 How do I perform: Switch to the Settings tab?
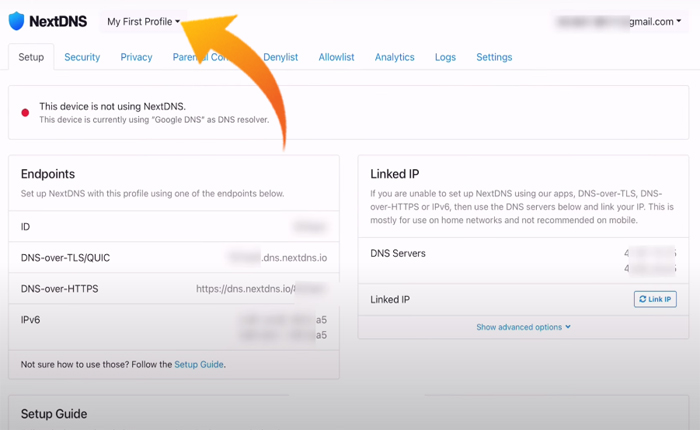[494, 57]
